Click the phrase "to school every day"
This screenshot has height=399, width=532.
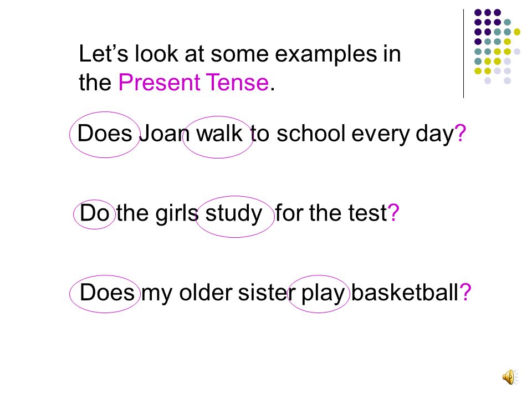[352, 134]
